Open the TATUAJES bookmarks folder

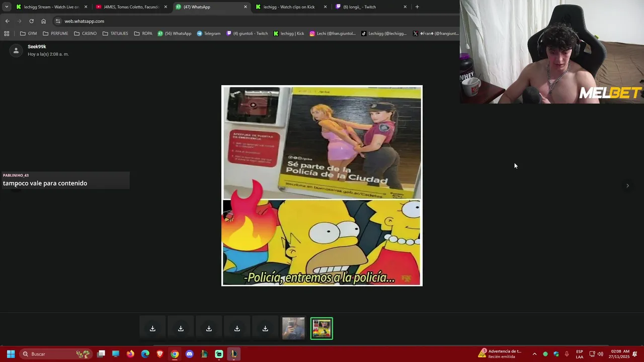click(x=115, y=33)
